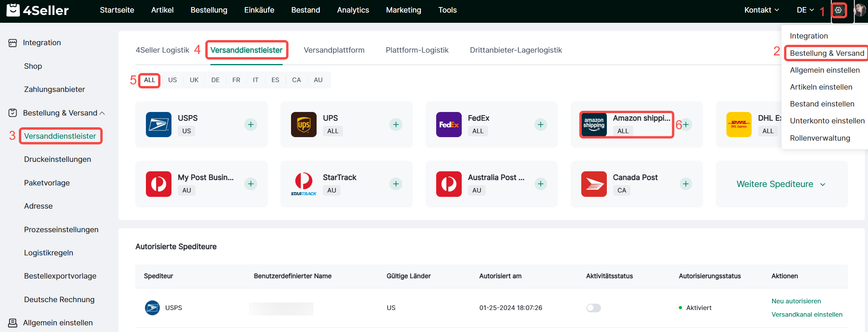Collapse Bestellung & Versand sidebar section
Image resolution: width=868 pixels, height=332 pixels.
point(102,113)
